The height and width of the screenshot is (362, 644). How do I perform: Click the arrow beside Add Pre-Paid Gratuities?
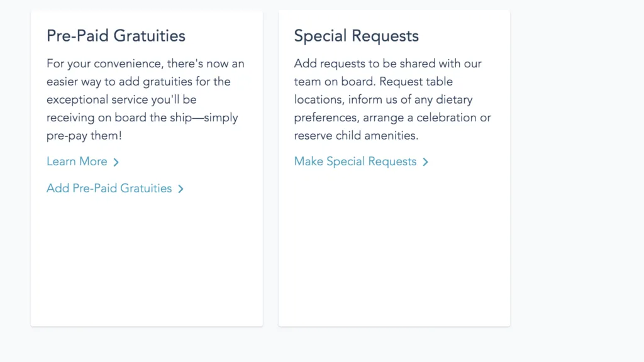(x=180, y=189)
